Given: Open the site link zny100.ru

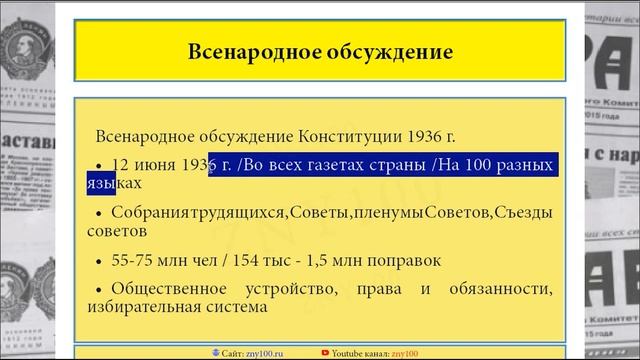Looking at the screenshot, I should 264,354.
